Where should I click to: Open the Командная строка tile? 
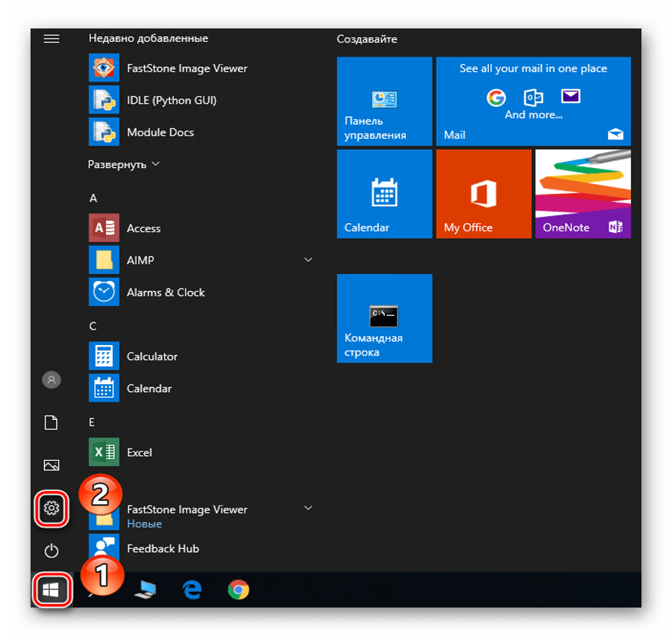[x=384, y=318]
